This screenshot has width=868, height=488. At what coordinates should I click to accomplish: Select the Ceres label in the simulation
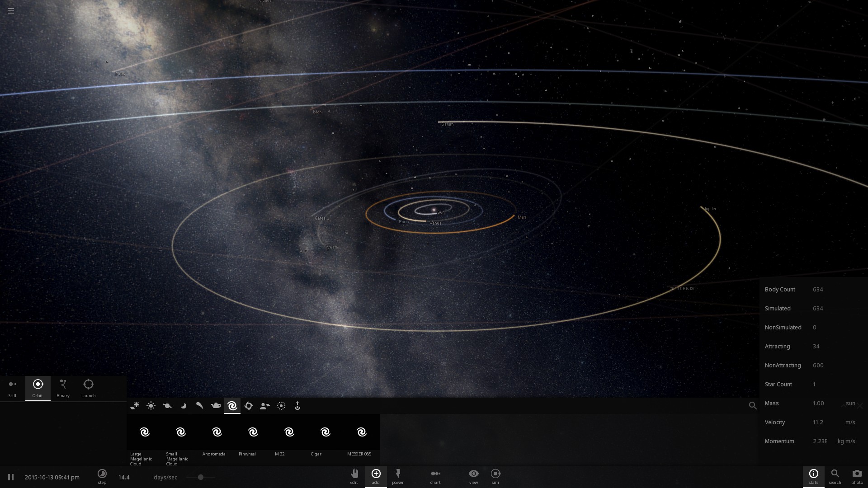tap(320, 218)
